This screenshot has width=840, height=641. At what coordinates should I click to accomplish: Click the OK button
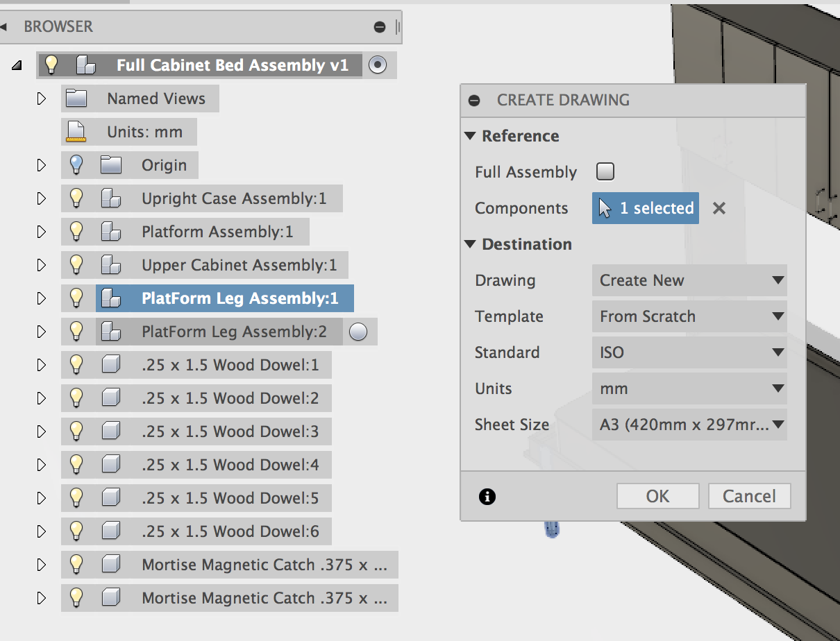pos(657,495)
